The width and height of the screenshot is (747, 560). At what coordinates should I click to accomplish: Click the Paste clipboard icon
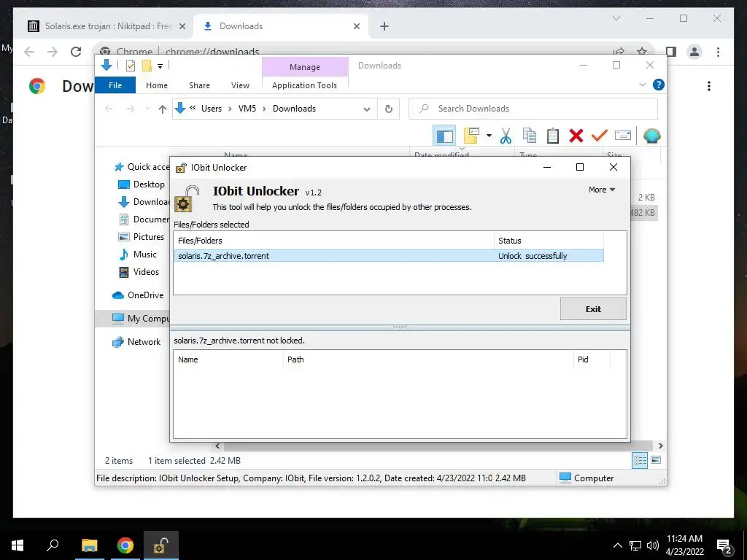point(553,136)
